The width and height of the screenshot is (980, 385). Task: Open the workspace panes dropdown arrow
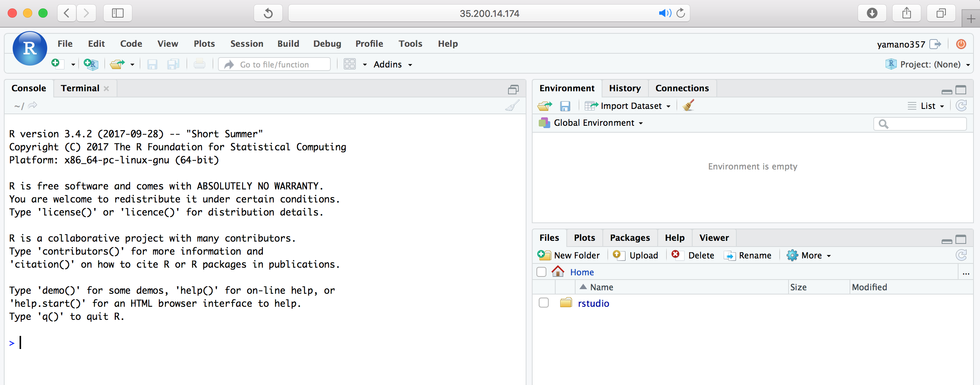tap(365, 65)
